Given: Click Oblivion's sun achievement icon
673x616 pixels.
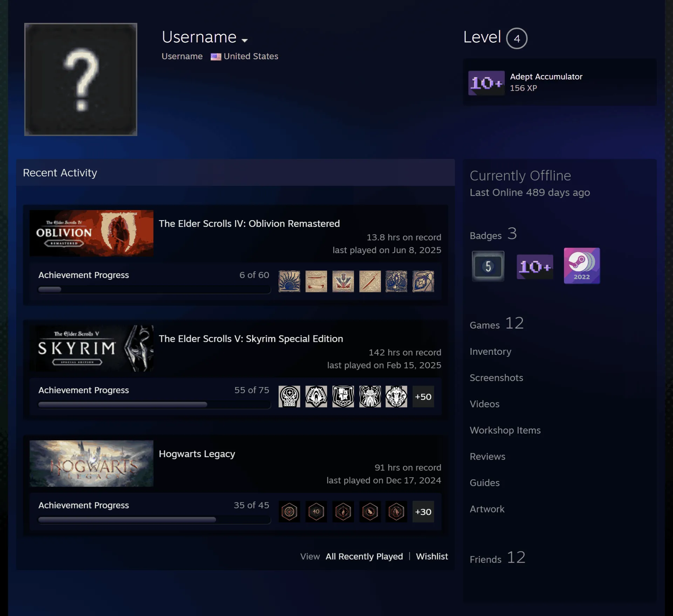Looking at the screenshot, I should 289,281.
